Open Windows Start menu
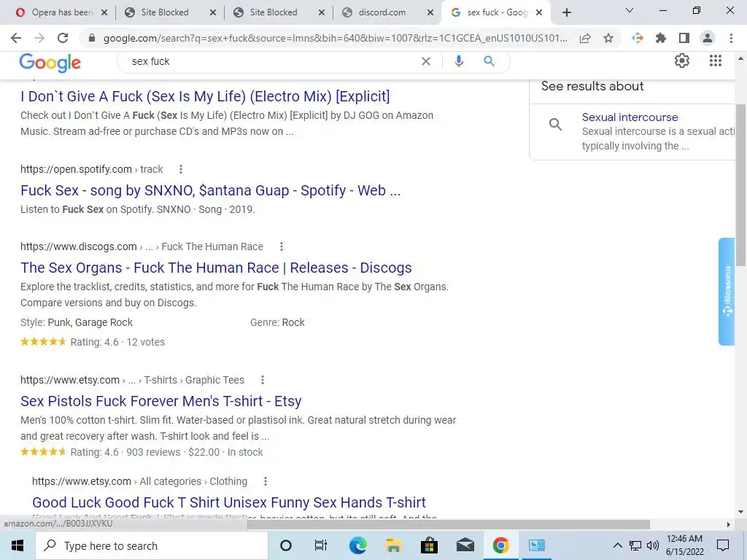Viewport: 747px width, 560px height. click(x=18, y=545)
